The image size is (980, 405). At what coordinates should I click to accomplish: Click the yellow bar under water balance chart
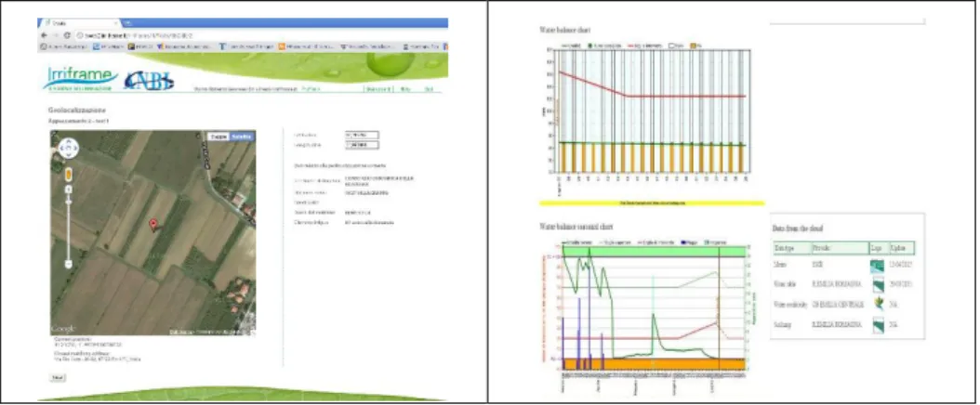click(652, 202)
